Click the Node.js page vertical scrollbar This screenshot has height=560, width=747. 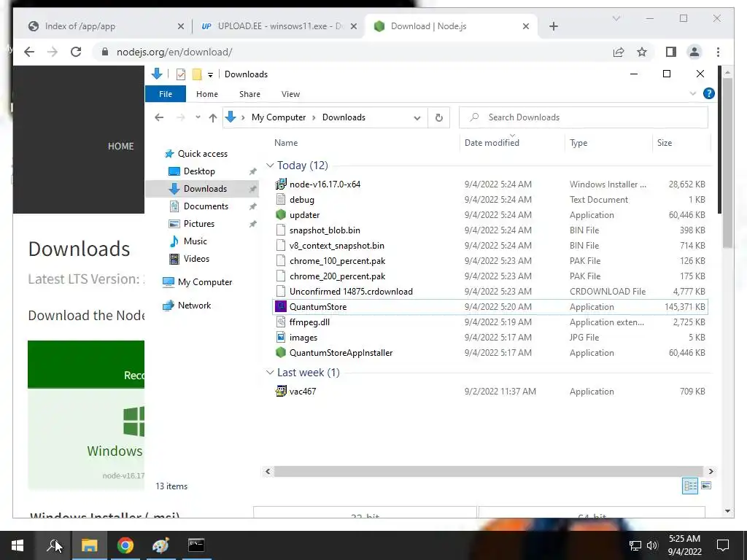point(727,162)
